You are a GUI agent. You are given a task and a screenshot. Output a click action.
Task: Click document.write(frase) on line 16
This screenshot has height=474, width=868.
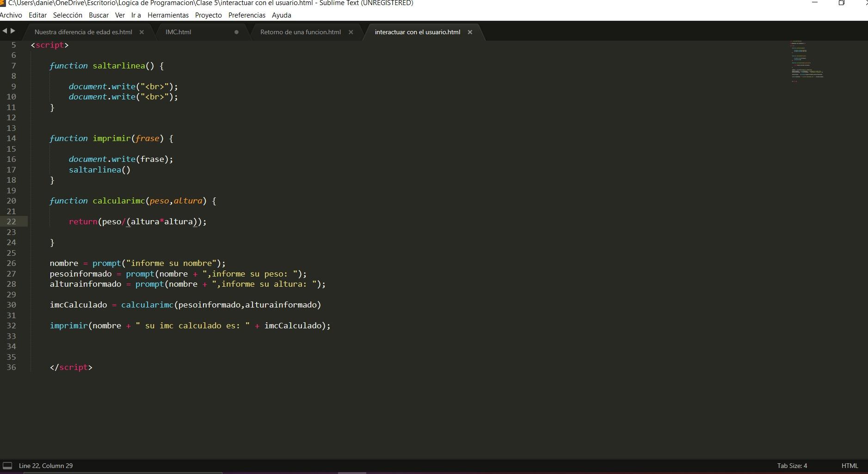tap(121, 159)
